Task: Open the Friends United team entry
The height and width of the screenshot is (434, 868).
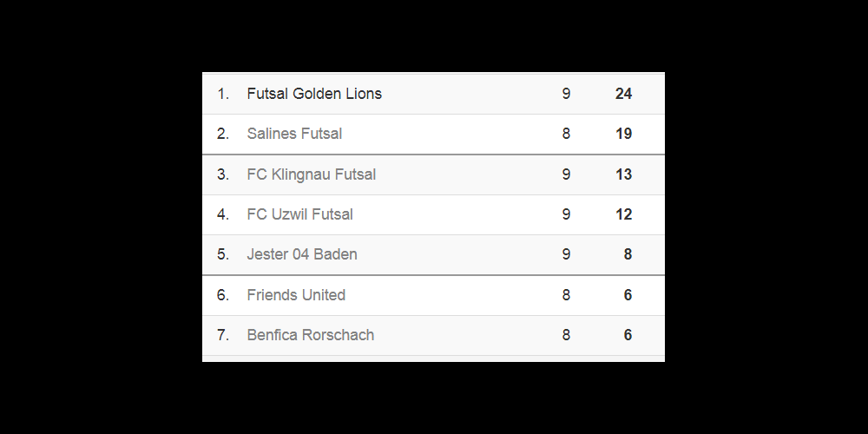Action: pos(296,295)
